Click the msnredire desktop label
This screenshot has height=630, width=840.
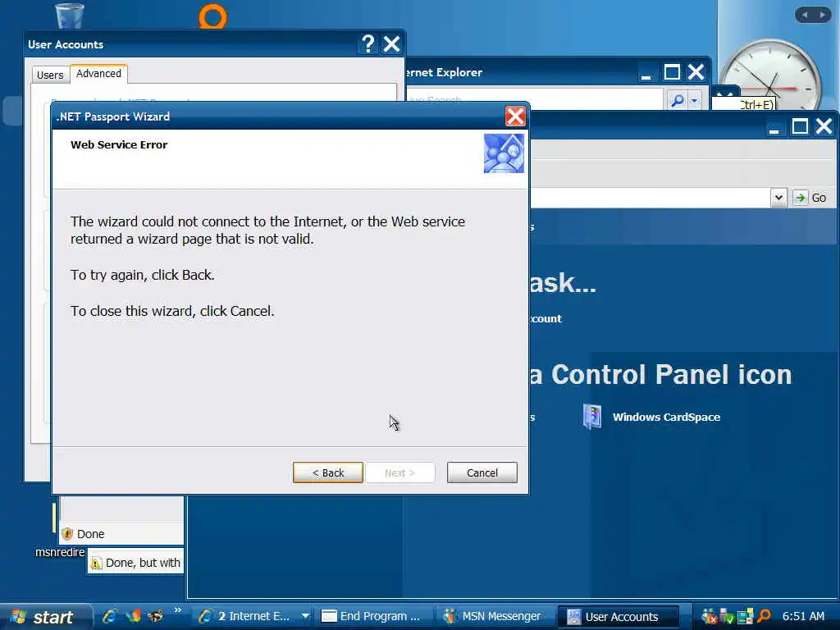point(60,552)
